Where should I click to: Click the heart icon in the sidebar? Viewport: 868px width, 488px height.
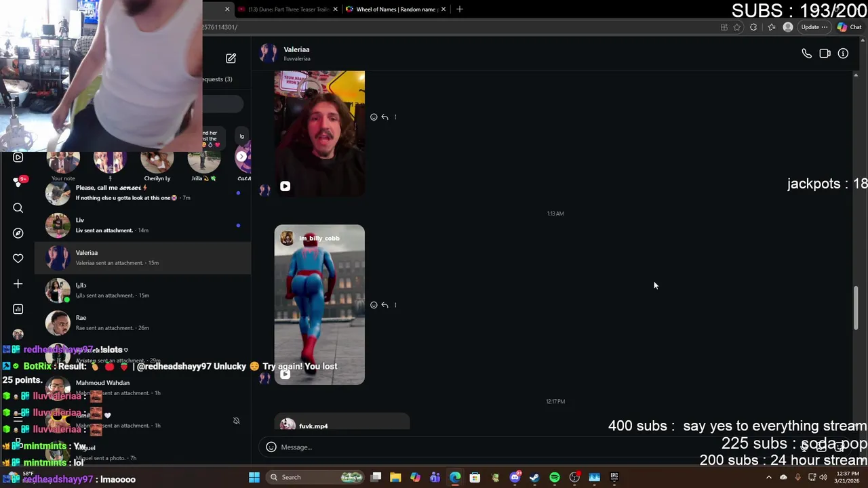coord(18,258)
